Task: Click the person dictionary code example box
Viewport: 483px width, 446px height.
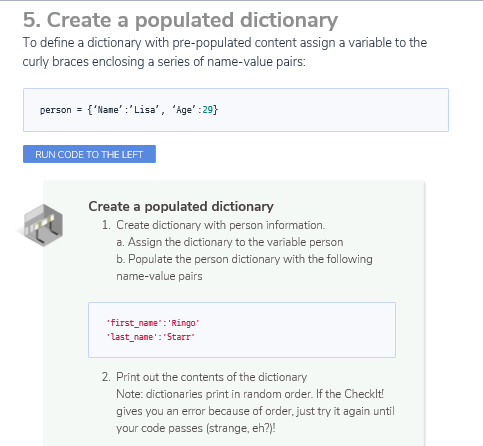Action: (236, 110)
